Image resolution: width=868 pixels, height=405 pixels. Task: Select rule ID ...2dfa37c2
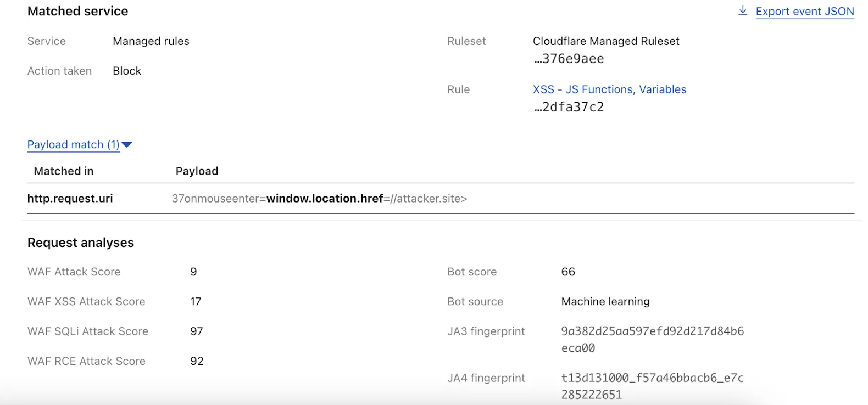569,107
